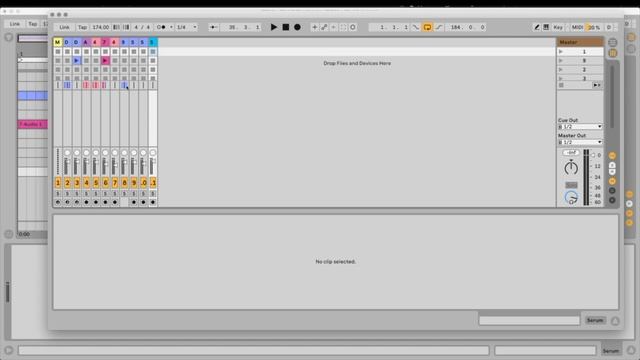Launch Master scene 9
Screen dimensions: 640x360
[x=561, y=60]
